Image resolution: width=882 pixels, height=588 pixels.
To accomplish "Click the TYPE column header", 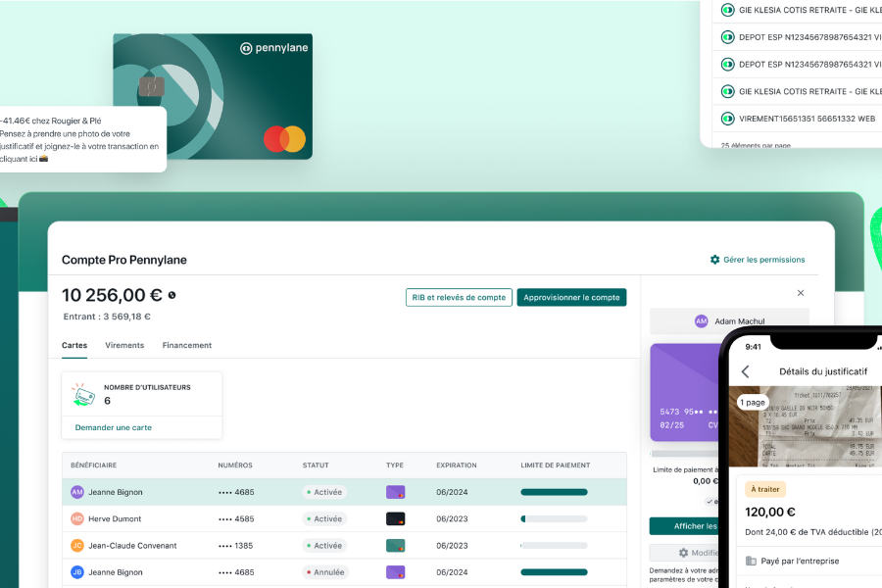I will [x=395, y=465].
